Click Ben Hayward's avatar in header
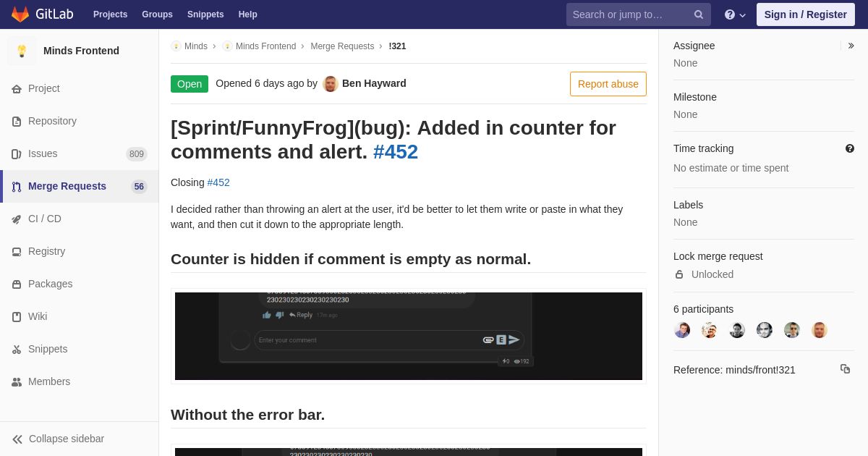Viewport: 868px width, 456px height. [331, 84]
